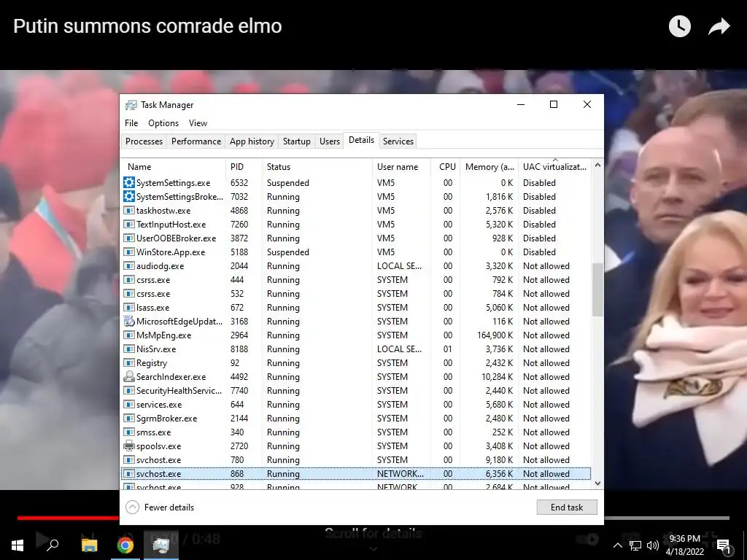Click the volume speaker tray icon
This screenshot has height=560, width=747.
pyautogui.click(x=653, y=545)
